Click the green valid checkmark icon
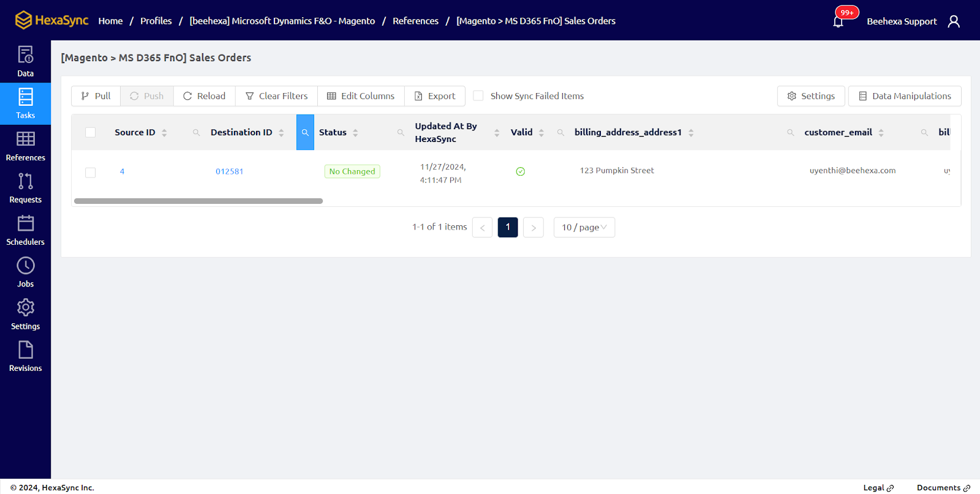The image size is (980, 494). [x=520, y=171]
